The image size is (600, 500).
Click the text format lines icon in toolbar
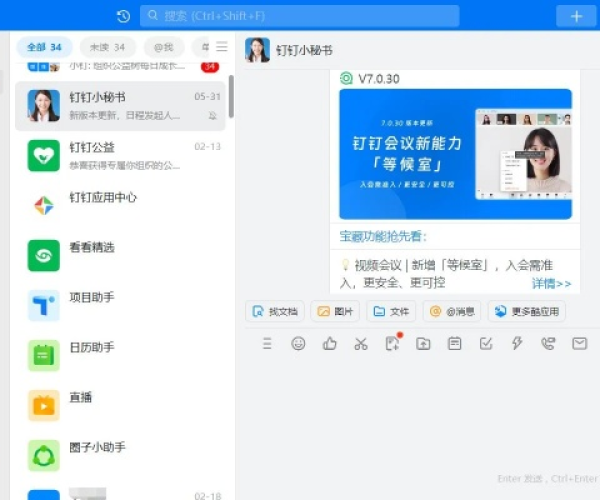267,344
